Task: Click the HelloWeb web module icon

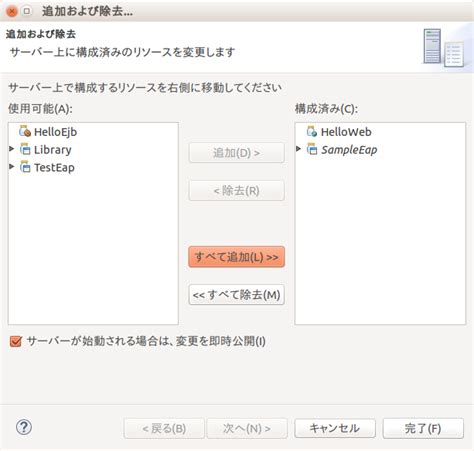Action: 312,131
